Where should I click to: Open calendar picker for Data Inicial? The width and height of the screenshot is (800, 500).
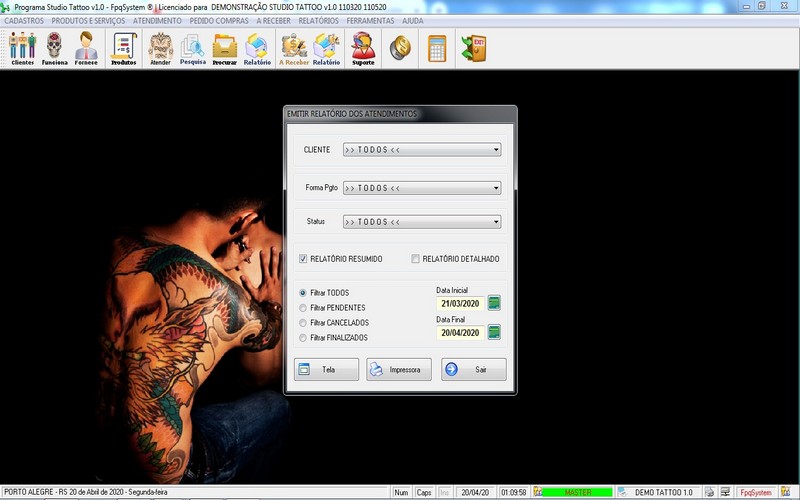coord(494,303)
